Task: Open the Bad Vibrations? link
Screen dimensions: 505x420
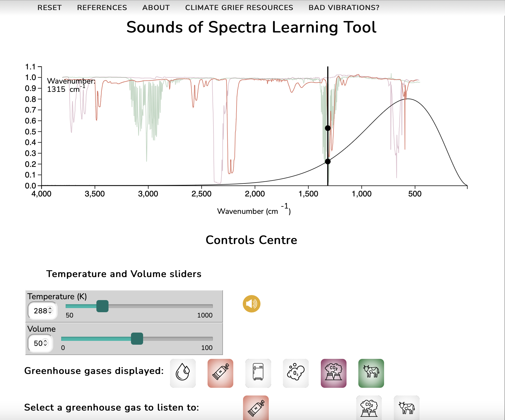Action: (344, 8)
